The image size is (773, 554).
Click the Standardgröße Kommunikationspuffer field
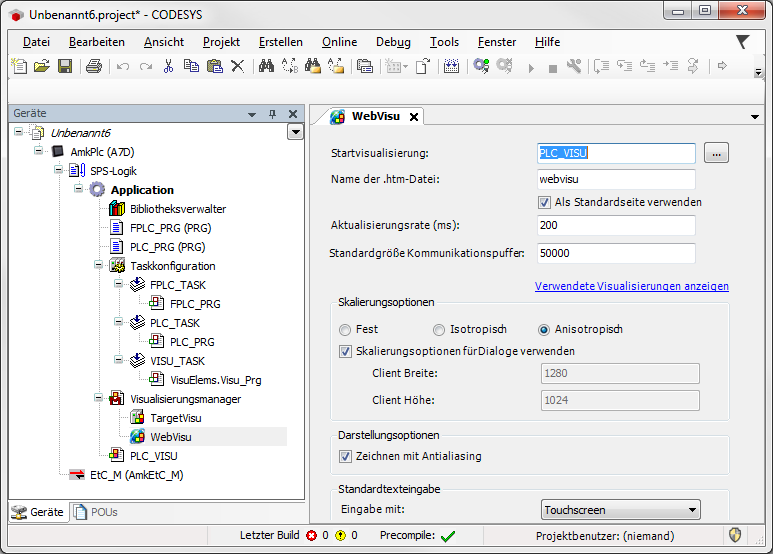coord(616,253)
